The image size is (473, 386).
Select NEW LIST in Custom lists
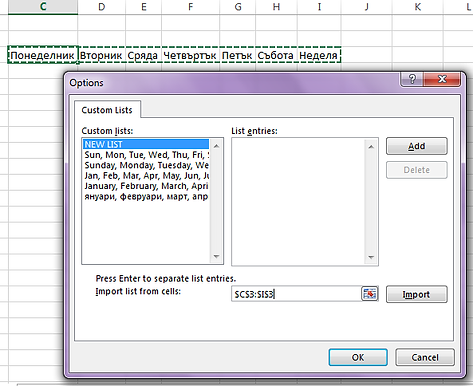tap(146, 144)
